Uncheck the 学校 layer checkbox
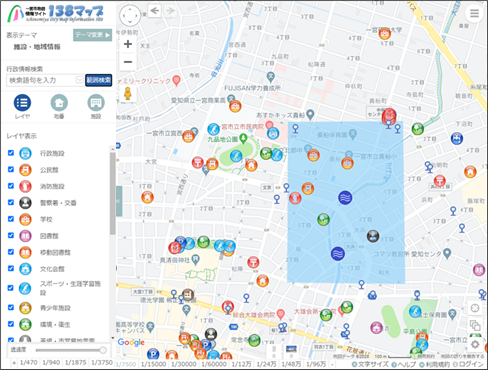The width and height of the screenshot is (488, 370). coord(11,219)
